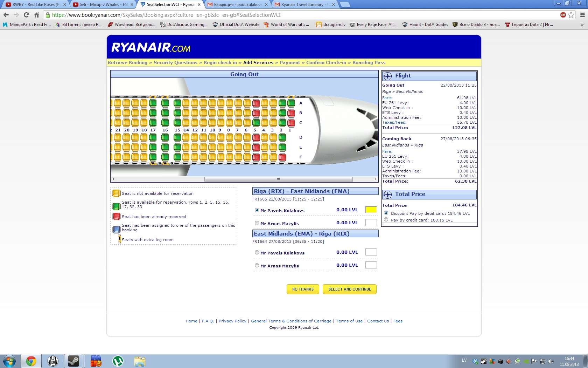The image size is (588, 368).
Task: Open the Privacy Policy link
Action: coord(232,321)
